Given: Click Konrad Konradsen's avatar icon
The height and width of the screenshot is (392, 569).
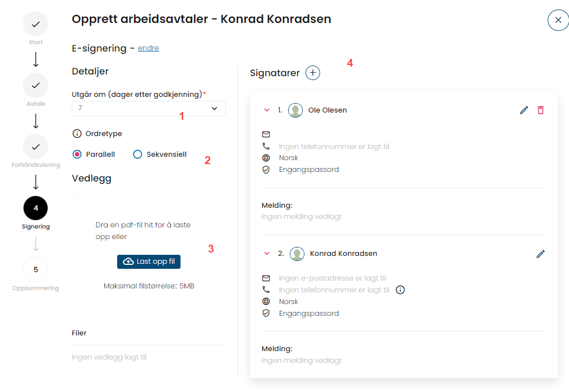Looking at the screenshot, I should [x=297, y=254].
